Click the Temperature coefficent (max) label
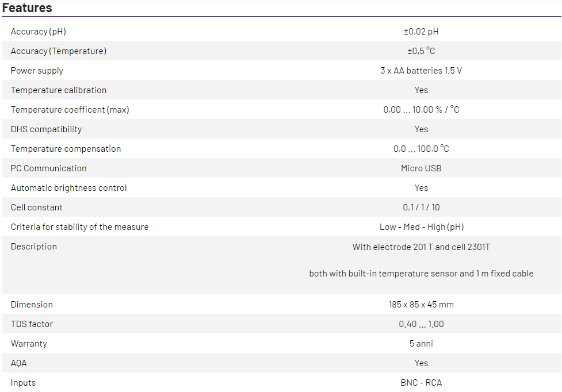The width and height of the screenshot is (562, 392). (70, 110)
